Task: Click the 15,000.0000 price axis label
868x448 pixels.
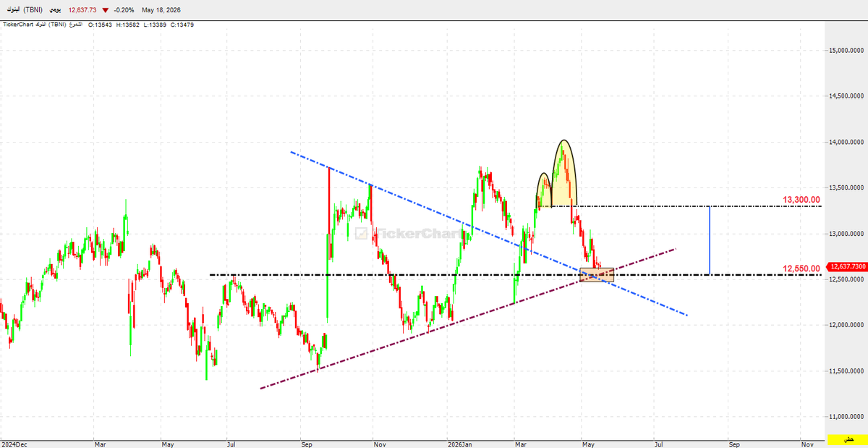Action: (847, 51)
